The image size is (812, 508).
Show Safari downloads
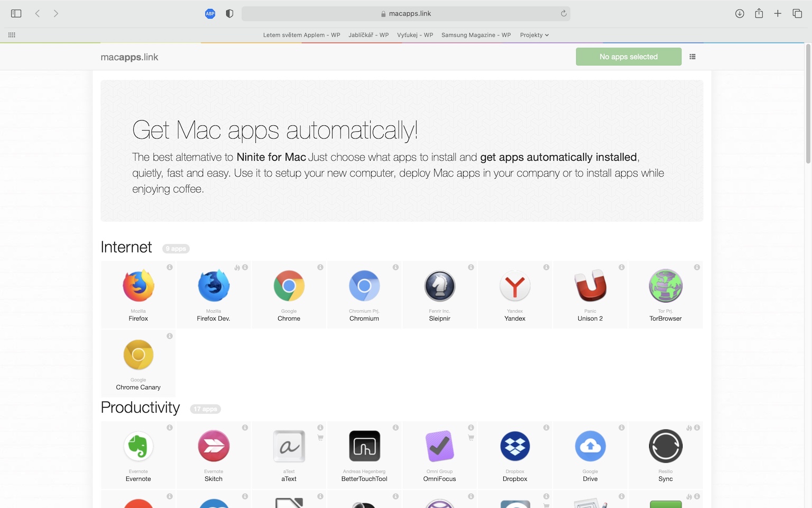point(740,14)
